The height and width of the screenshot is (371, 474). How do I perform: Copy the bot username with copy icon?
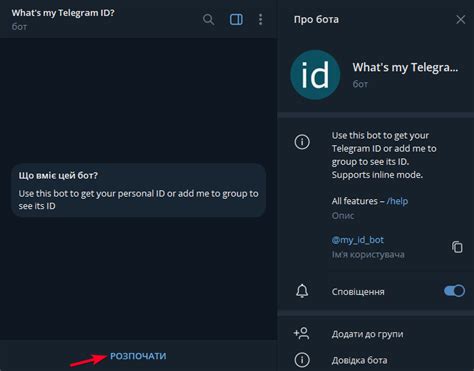(457, 247)
